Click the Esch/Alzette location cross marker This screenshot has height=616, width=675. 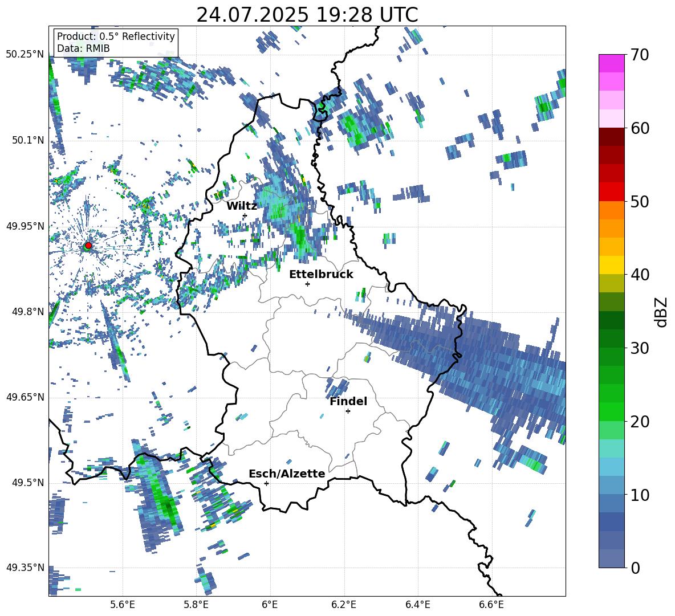pyautogui.click(x=266, y=483)
